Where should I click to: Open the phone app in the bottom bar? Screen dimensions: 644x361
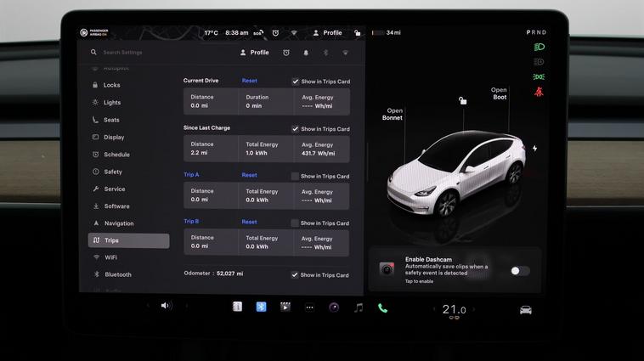(x=382, y=307)
